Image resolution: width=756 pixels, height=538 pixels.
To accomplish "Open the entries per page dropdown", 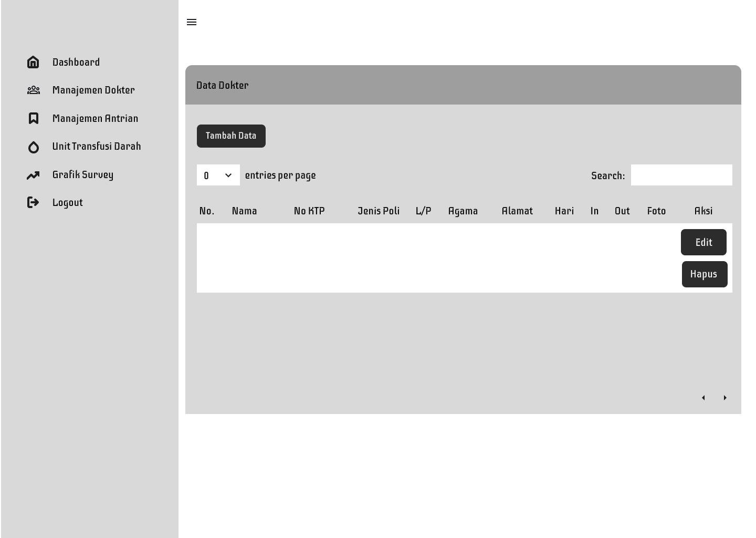I will [x=218, y=175].
